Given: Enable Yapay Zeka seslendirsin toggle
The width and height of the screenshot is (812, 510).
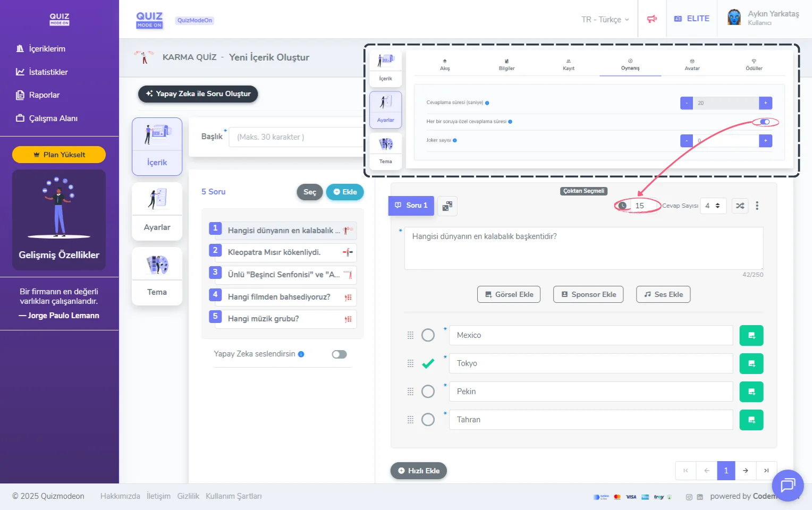Looking at the screenshot, I should pyautogui.click(x=339, y=354).
